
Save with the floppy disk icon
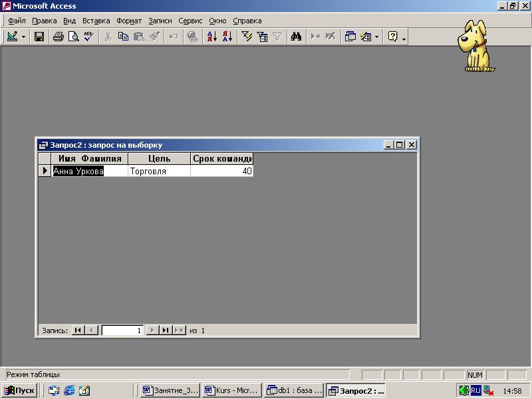[39, 37]
